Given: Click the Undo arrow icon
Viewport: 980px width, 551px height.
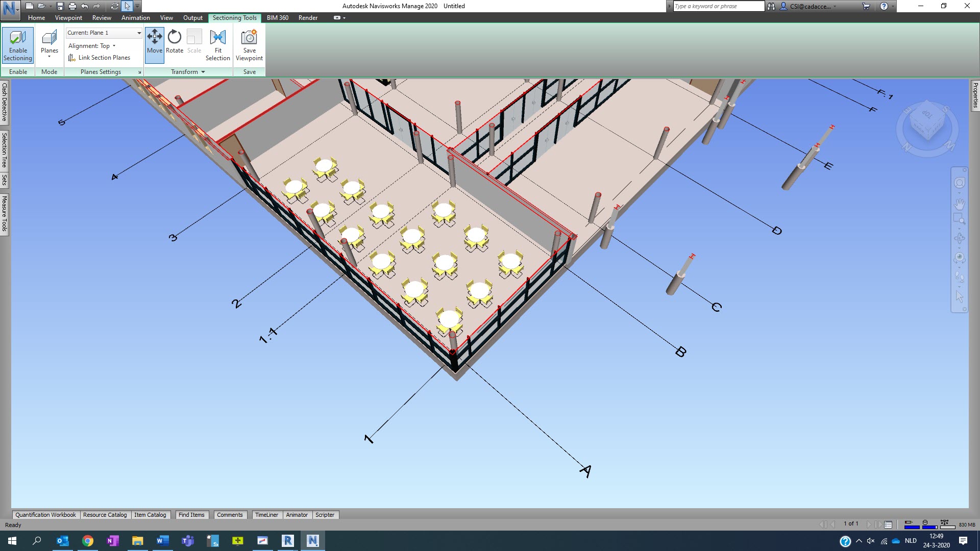Looking at the screenshot, I should coord(84,6).
